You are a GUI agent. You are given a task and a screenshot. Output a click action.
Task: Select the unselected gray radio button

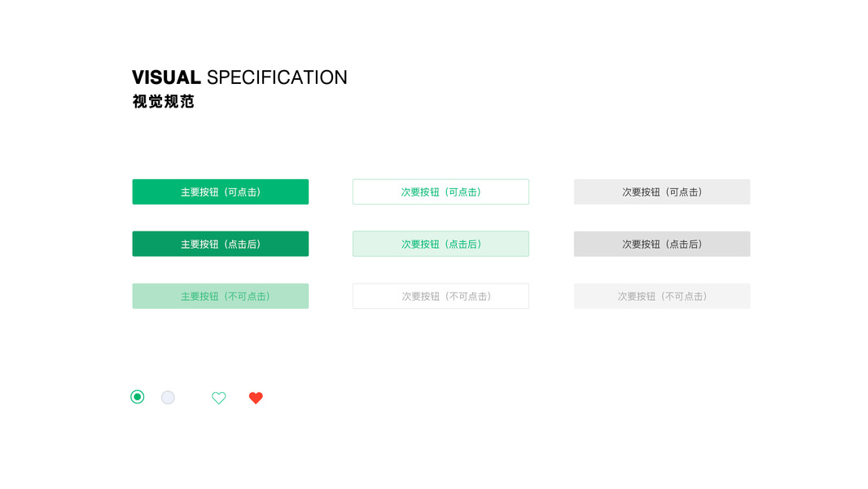(168, 398)
